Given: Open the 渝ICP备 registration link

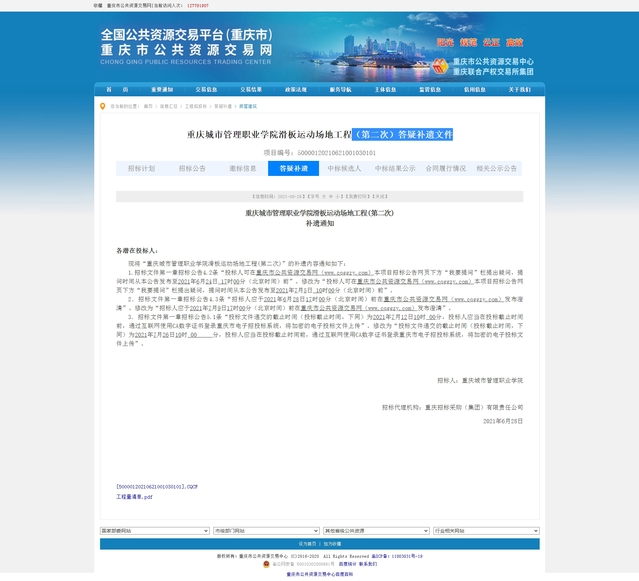Looking at the screenshot, I should (397, 556).
